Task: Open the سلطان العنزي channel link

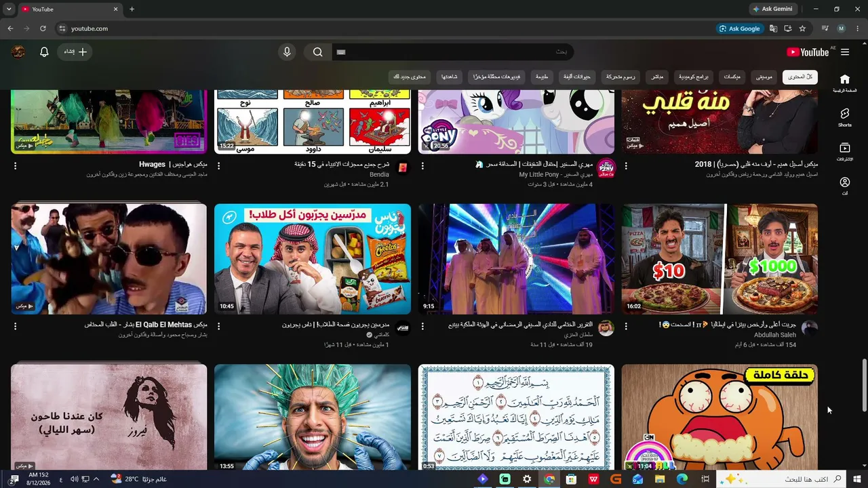Action: (x=578, y=335)
